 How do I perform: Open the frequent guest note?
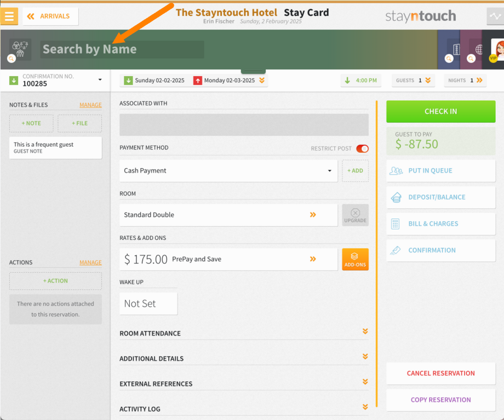56,148
